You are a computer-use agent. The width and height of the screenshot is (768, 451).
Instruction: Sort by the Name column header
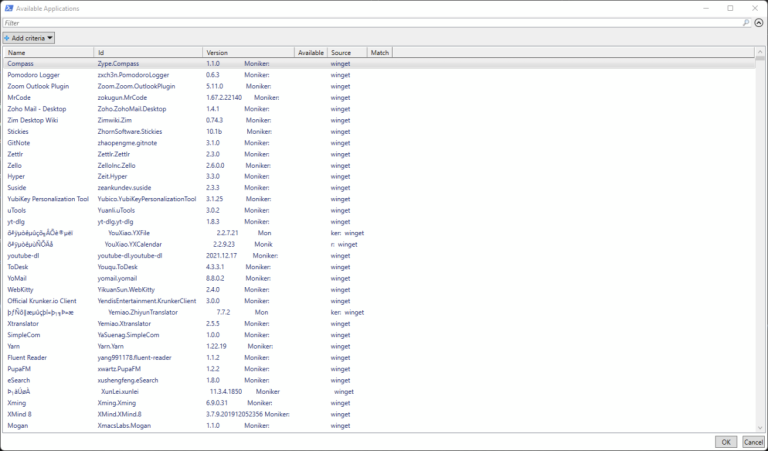(49, 52)
